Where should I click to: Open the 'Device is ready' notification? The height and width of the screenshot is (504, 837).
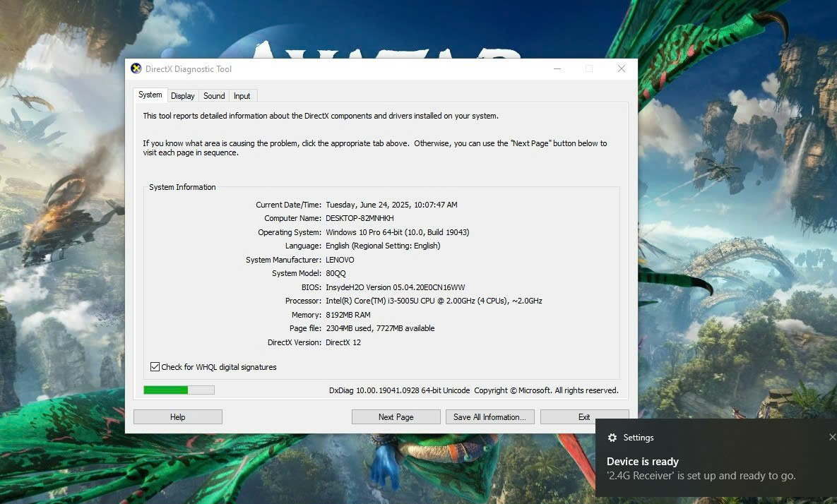(x=643, y=462)
